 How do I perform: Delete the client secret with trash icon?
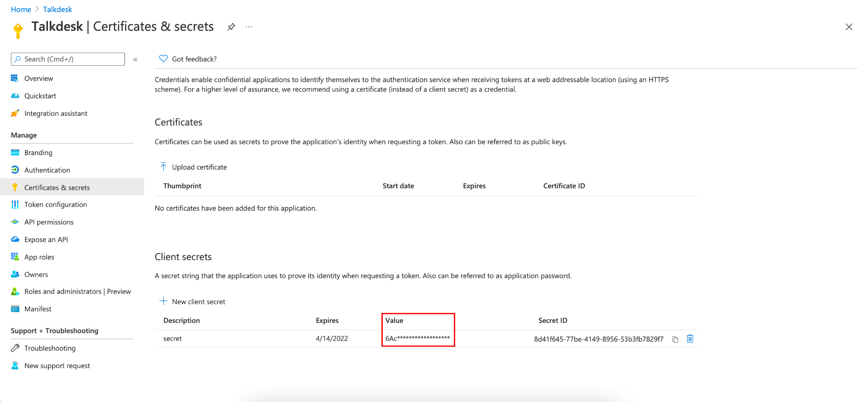(690, 338)
